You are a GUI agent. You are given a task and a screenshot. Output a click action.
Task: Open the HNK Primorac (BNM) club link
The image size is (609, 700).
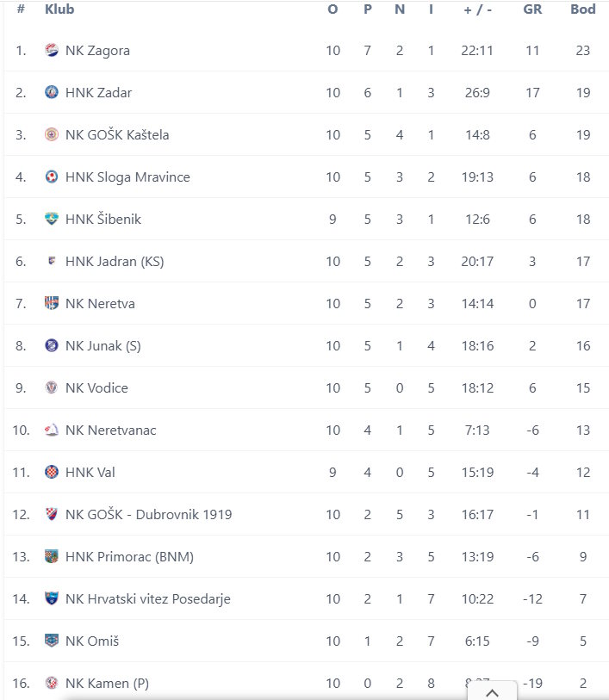tap(129, 557)
